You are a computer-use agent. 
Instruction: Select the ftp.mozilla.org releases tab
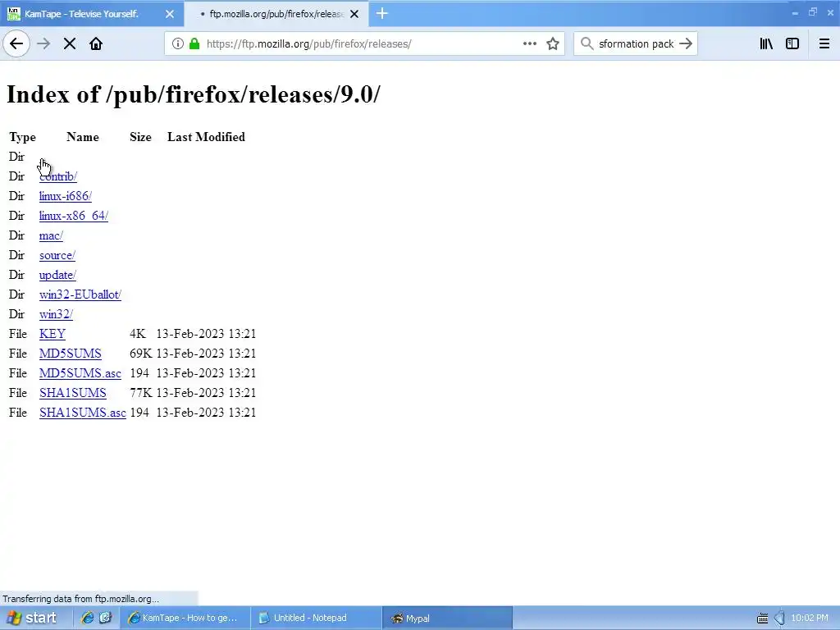[x=276, y=14]
